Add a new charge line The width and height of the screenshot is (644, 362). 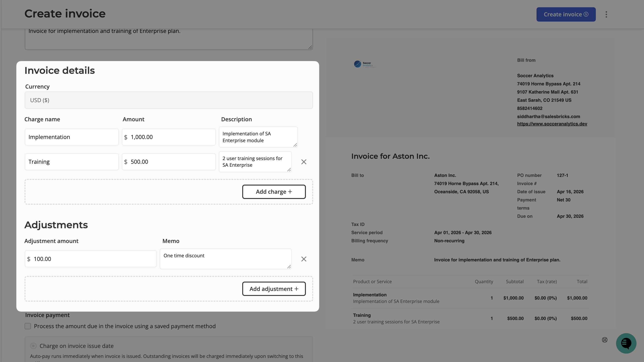click(274, 192)
